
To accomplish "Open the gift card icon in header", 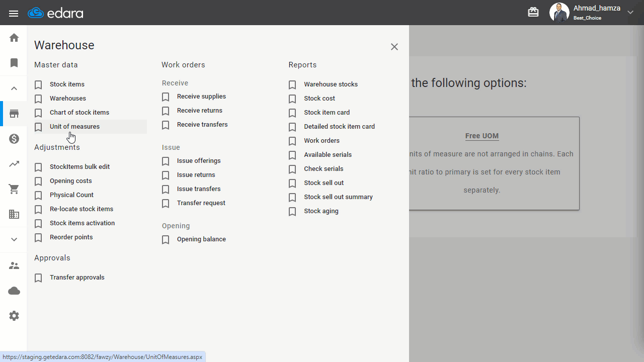I will (x=533, y=12).
